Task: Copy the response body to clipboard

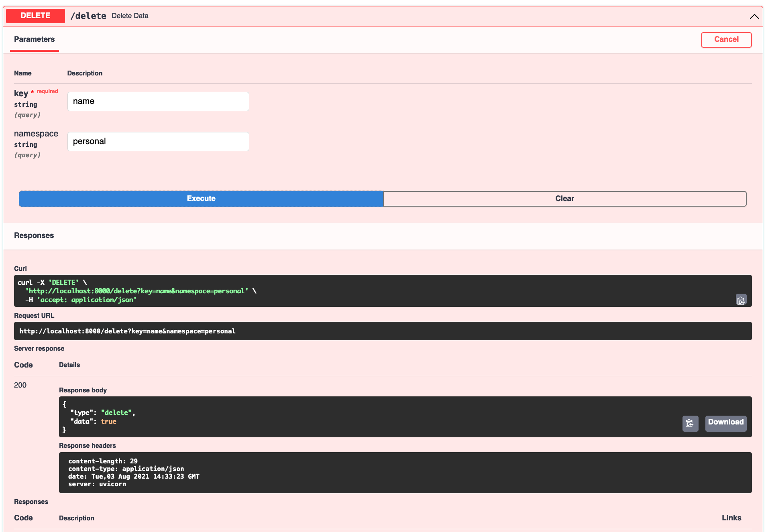Action: (690, 423)
